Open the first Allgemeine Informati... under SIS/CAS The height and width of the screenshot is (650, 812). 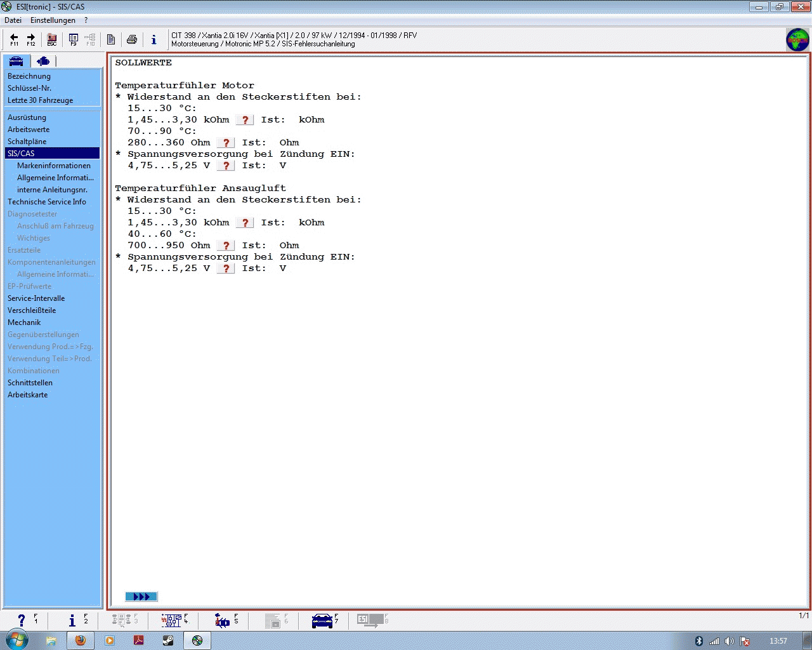[x=55, y=178]
